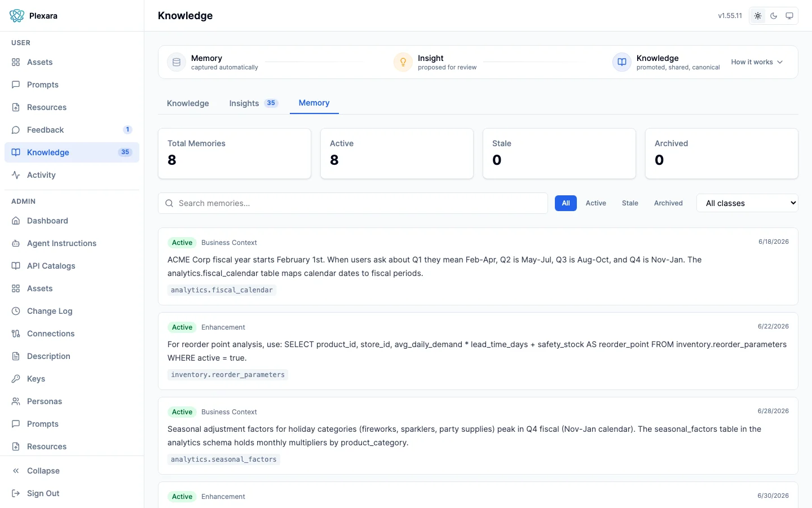Collapse the sidebar
The image size is (812, 508).
pyautogui.click(x=72, y=471)
